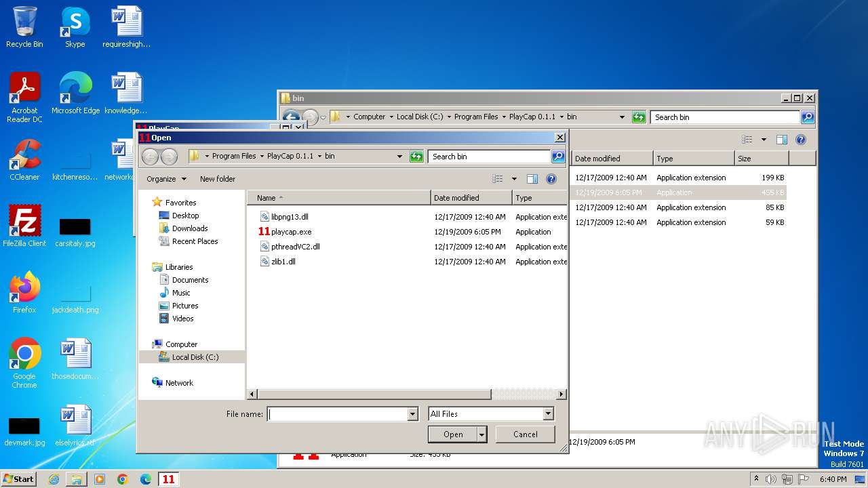Select Desktop under Favorites
Viewport: 868px width, 488px height.
pyautogui.click(x=185, y=216)
